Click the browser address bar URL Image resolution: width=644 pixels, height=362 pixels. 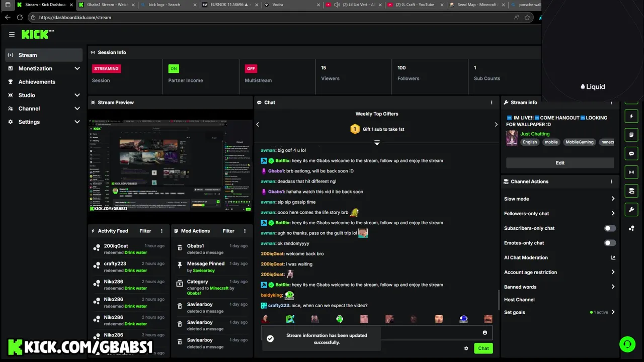tap(75, 17)
